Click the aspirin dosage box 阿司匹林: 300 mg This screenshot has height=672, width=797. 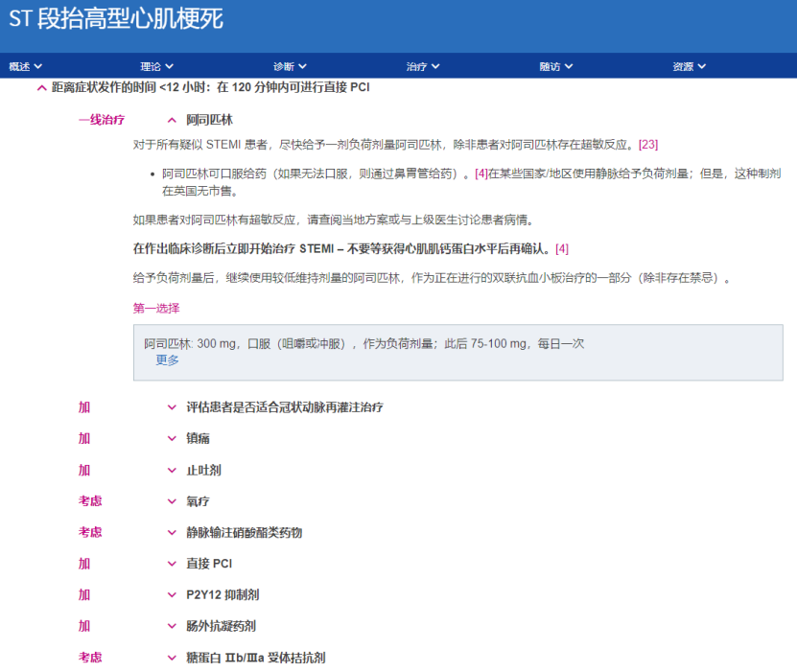pos(458,353)
